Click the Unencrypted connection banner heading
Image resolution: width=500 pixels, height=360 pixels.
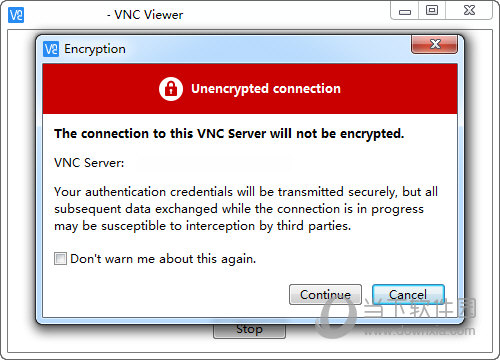point(266,89)
